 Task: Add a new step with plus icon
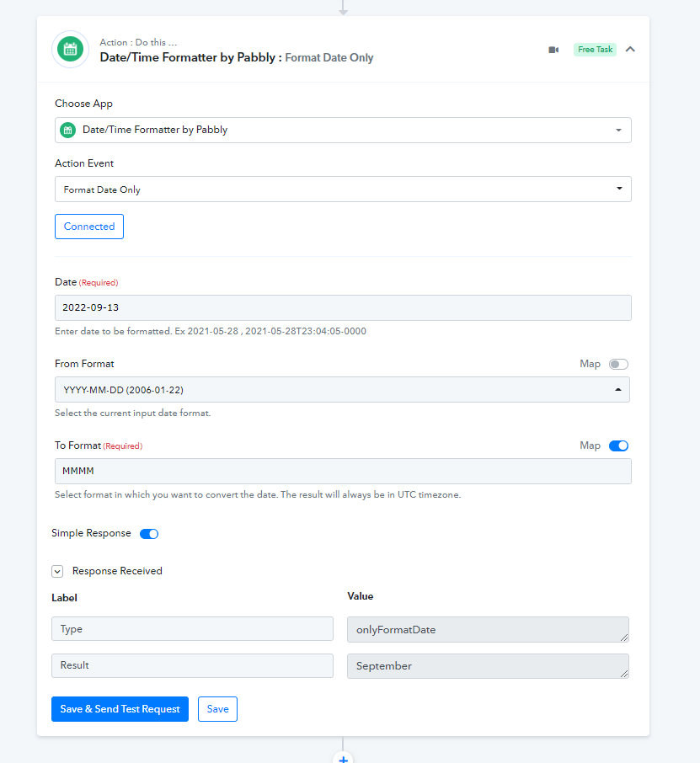[343, 759]
